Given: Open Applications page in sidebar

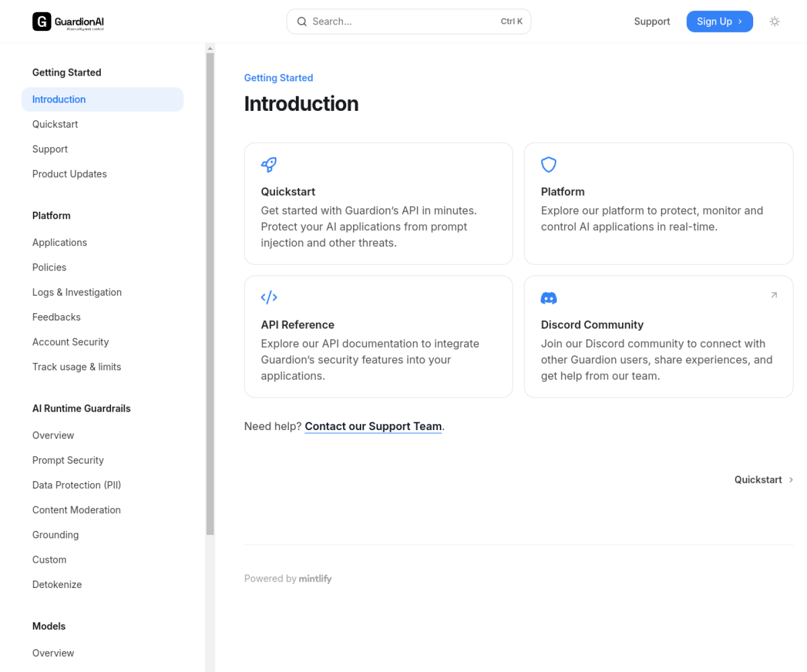Looking at the screenshot, I should (x=103, y=242).
